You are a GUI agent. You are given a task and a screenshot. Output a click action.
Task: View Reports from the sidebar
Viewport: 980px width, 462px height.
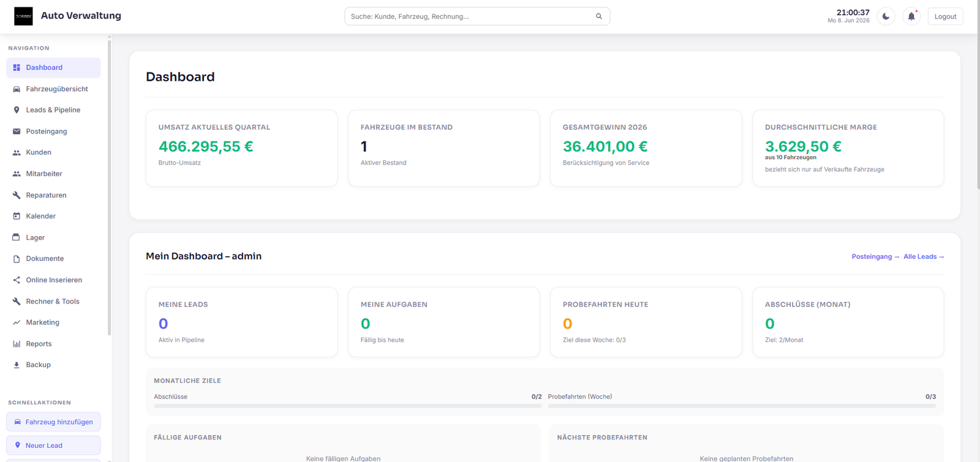click(x=53, y=344)
